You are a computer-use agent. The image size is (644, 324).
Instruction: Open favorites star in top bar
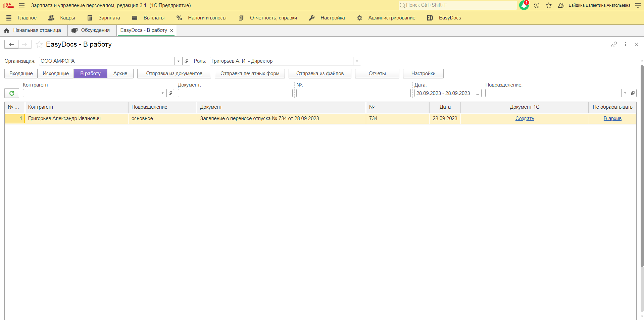(x=549, y=5)
